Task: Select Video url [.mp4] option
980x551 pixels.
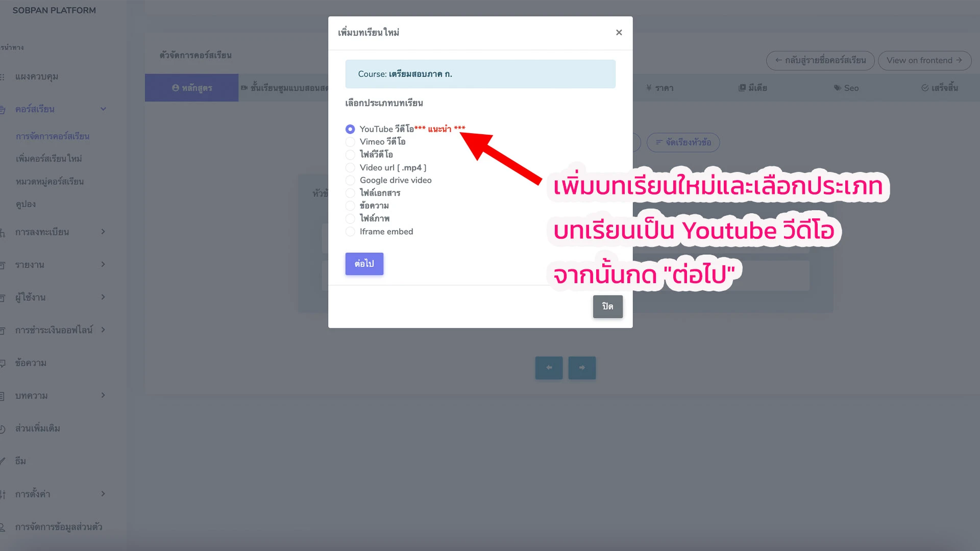Action: point(350,167)
